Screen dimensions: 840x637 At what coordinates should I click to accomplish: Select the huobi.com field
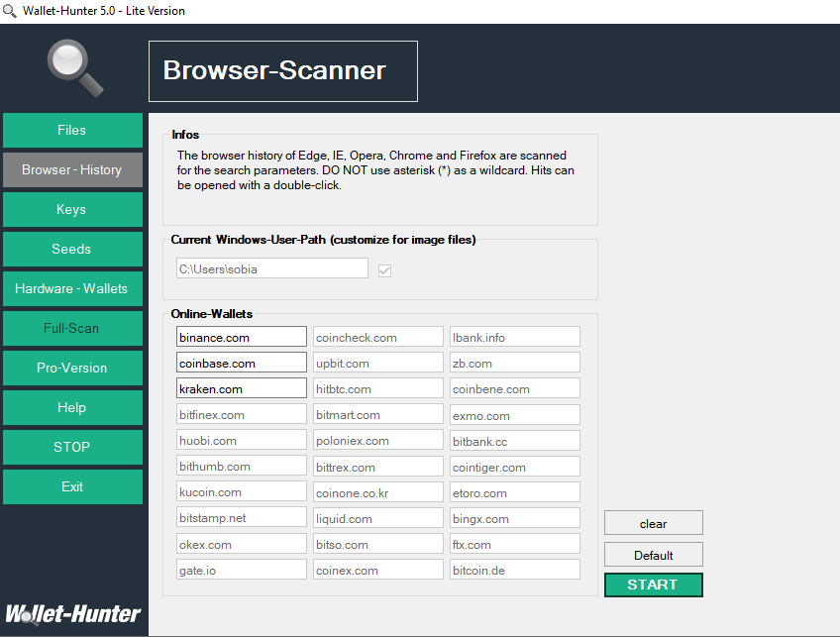(242, 440)
